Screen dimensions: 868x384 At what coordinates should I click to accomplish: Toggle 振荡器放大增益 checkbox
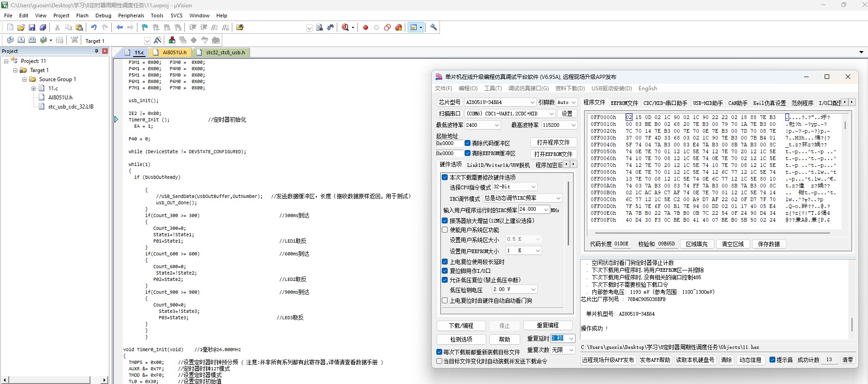click(445, 221)
